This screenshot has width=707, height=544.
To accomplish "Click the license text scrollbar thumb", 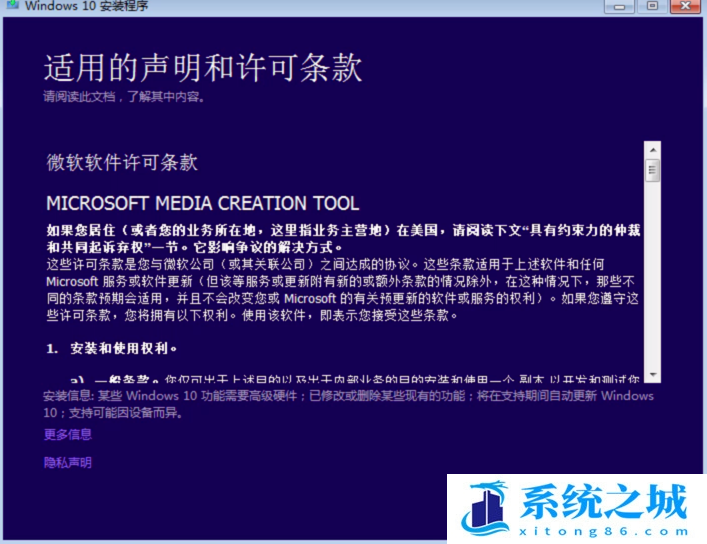I will point(652,170).
